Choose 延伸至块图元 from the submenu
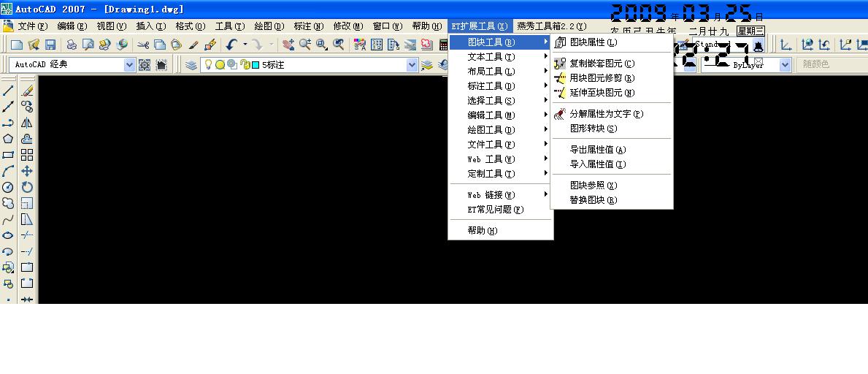The width and height of the screenshot is (868, 374). point(612,93)
